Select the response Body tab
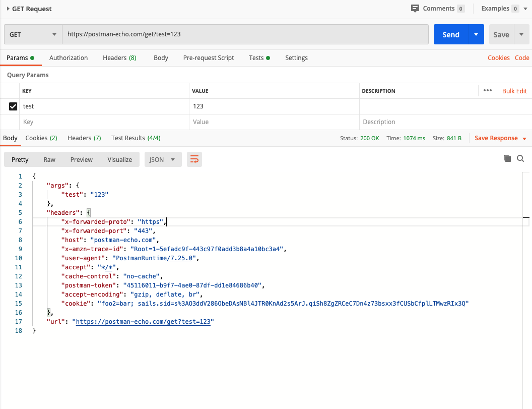The width and height of the screenshot is (532, 409). 10,138
